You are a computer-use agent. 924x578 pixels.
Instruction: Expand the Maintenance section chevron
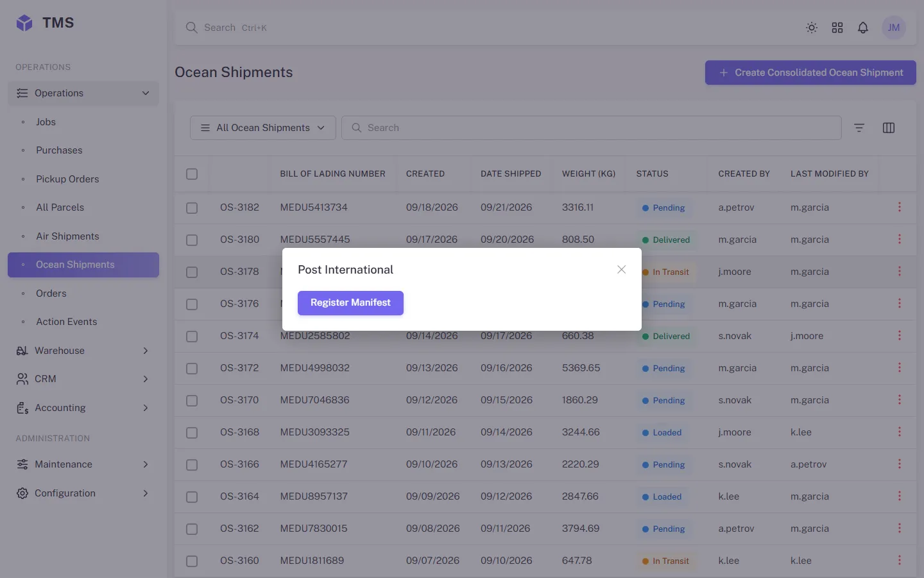(146, 464)
